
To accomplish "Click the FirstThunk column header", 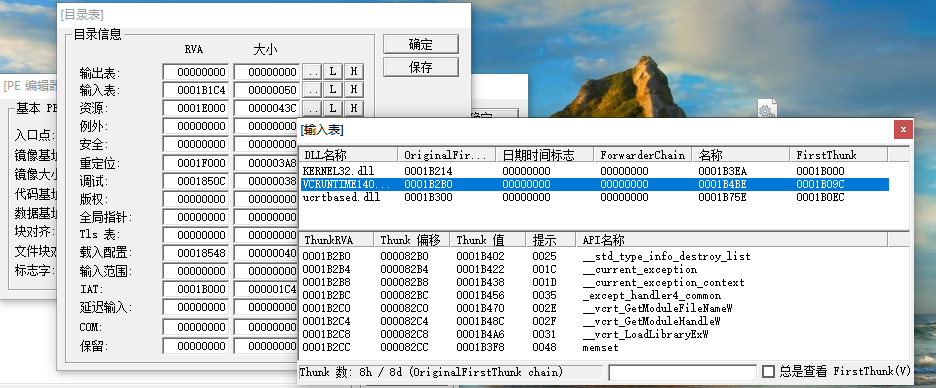I will point(839,155).
